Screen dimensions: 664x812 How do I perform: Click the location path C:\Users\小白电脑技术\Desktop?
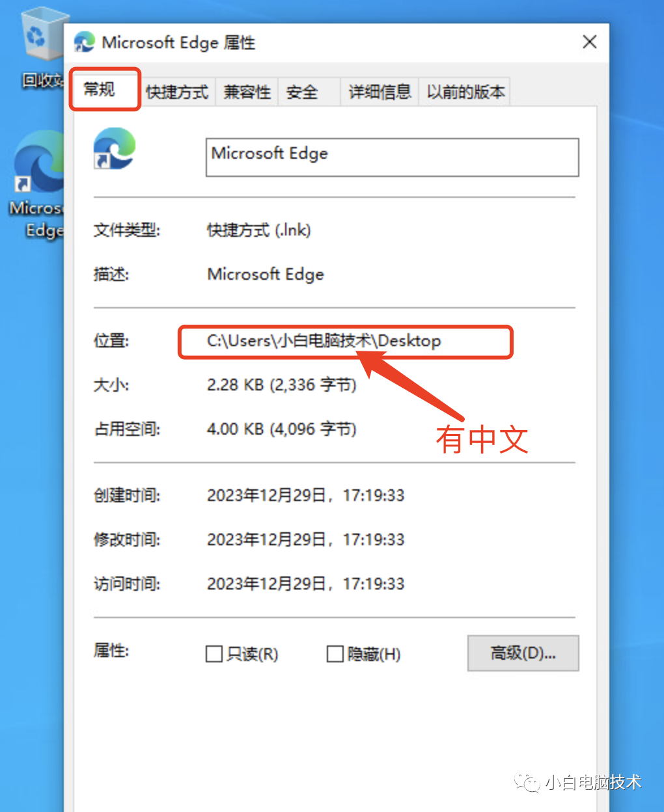[x=324, y=341]
